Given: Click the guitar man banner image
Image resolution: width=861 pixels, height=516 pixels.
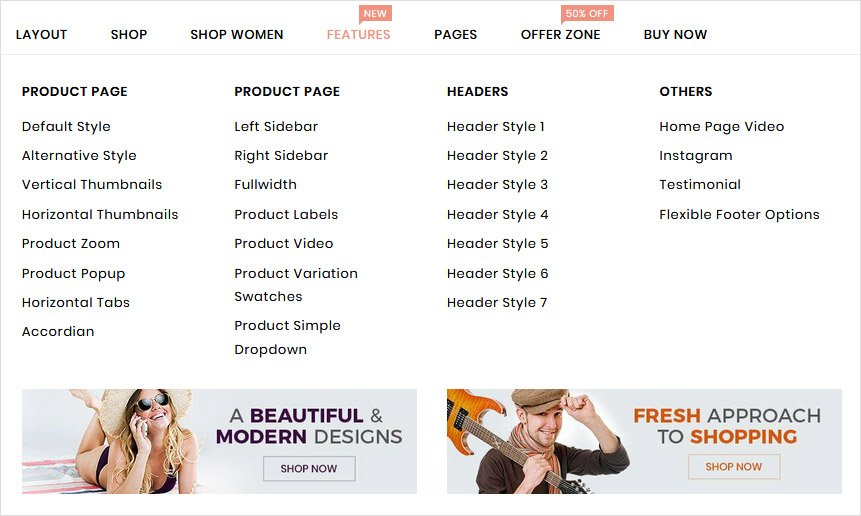Looking at the screenshot, I should [x=644, y=441].
